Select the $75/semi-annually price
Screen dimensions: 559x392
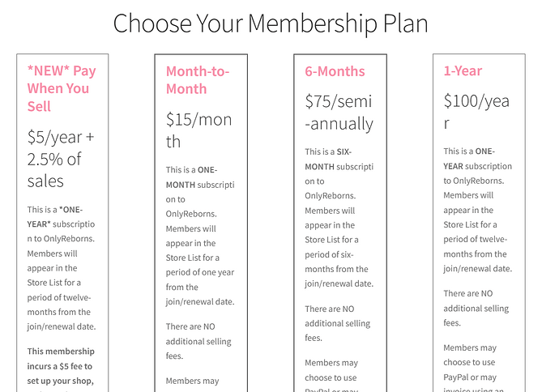pyautogui.click(x=339, y=113)
